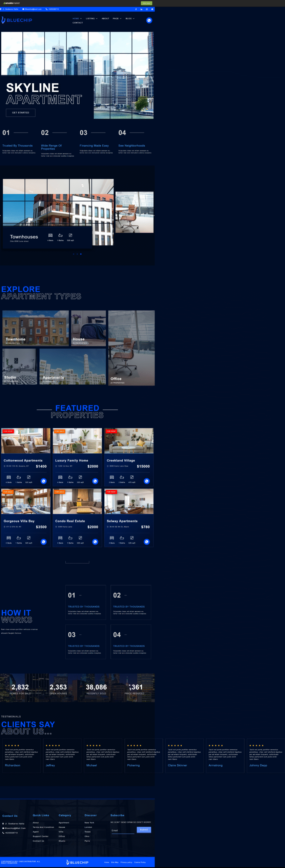285x868 pixels.
Task: Click the email envelope icon in top bar
Action: [x=23, y=9]
